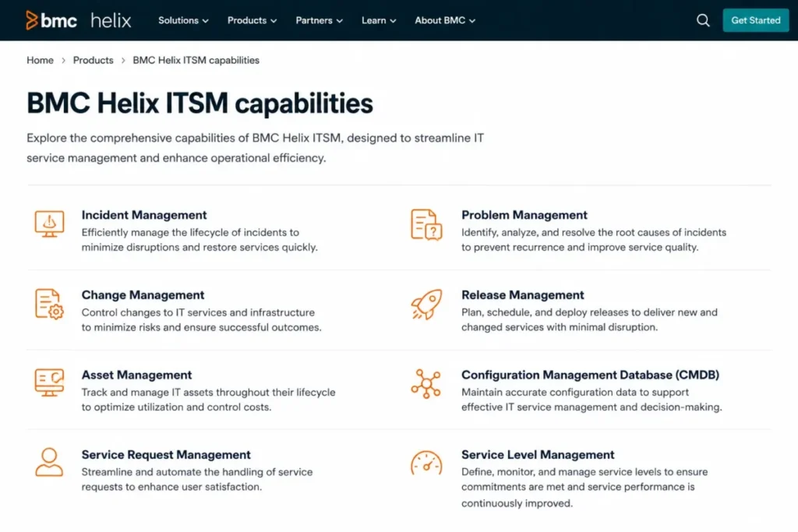Image resolution: width=798 pixels, height=532 pixels.
Task: Click text 'Plan, schedule, and deploy releases'
Action: (x=545, y=312)
